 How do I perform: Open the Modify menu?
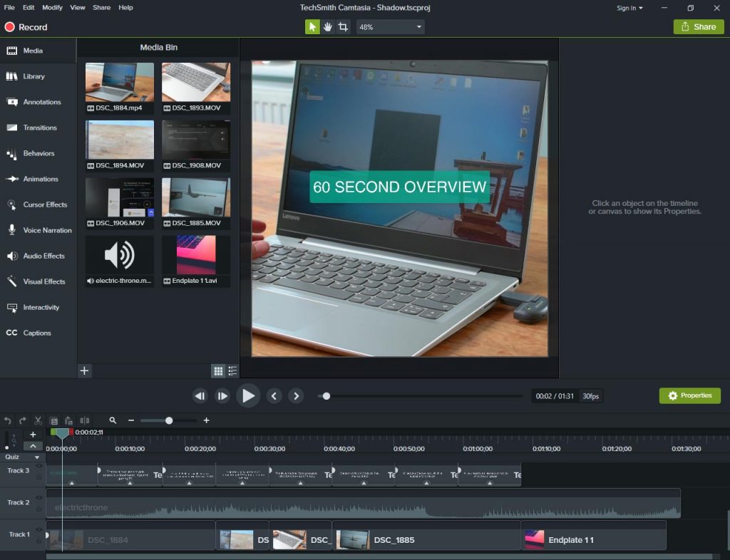pyautogui.click(x=51, y=8)
